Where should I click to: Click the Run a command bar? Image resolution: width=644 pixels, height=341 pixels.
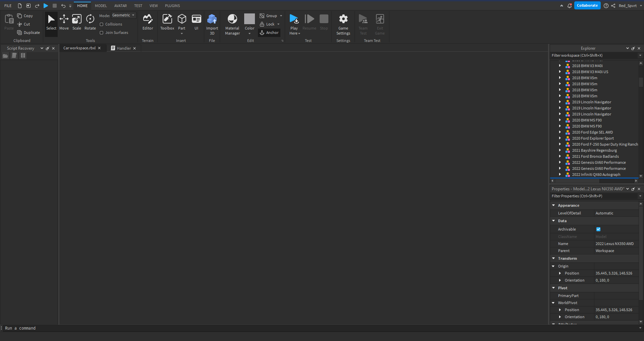tap(320, 328)
